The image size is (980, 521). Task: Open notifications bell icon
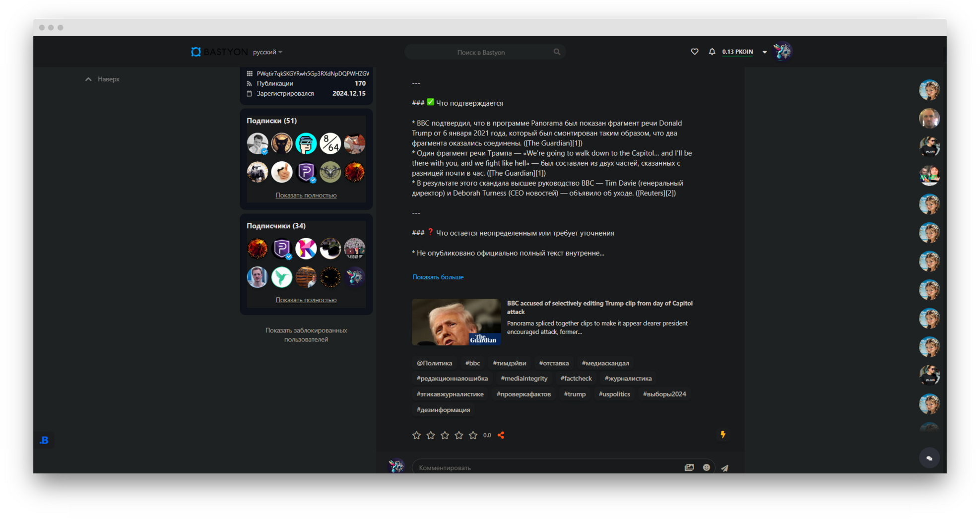coord(712,52)
